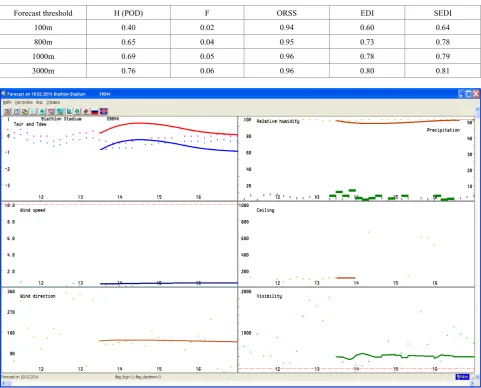
Task: Click the application icon in title bar
Action: click(4, 94)
